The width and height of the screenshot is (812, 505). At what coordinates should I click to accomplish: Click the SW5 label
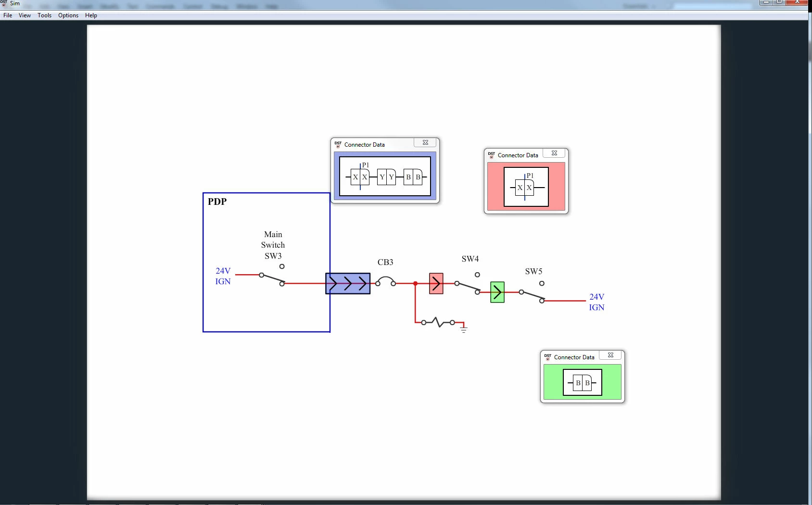533,271
